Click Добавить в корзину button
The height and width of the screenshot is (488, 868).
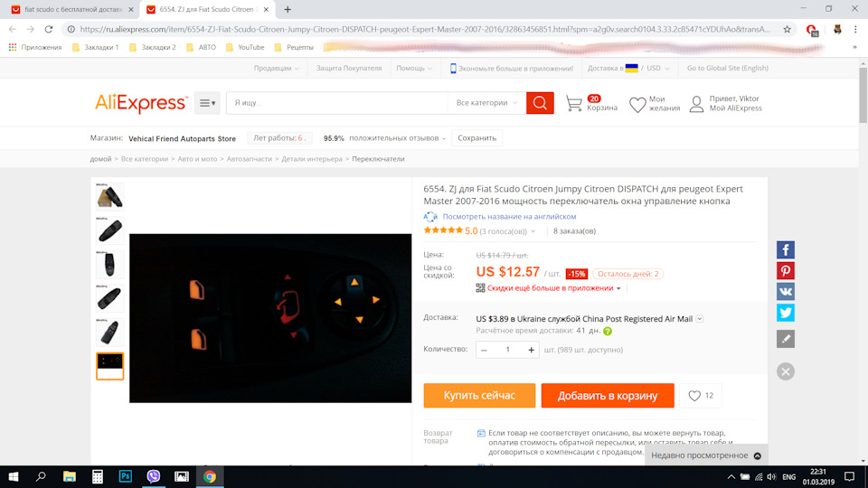[608, 396]
